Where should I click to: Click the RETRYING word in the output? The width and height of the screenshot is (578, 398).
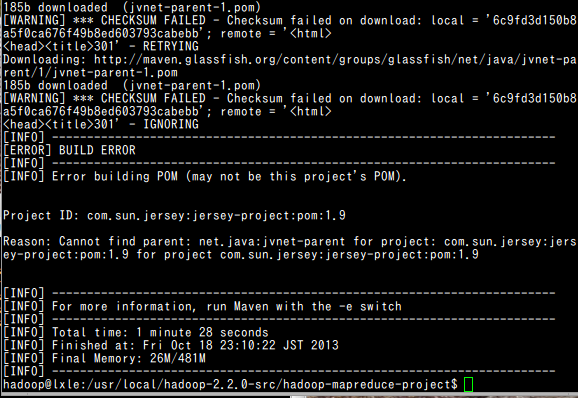pos(171,46)
